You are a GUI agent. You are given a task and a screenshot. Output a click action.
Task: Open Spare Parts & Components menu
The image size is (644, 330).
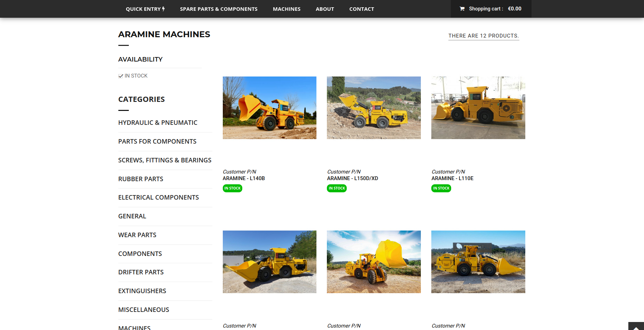coord(219,9)
